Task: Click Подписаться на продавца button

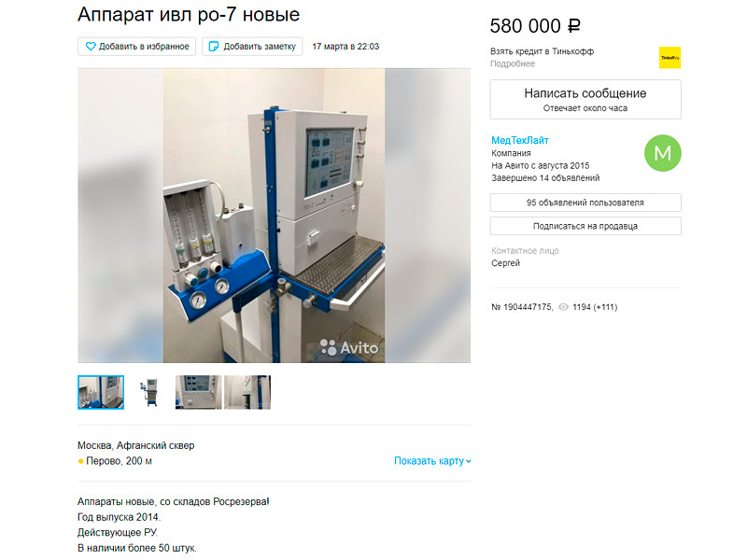Action: click(x=585, y=226)
